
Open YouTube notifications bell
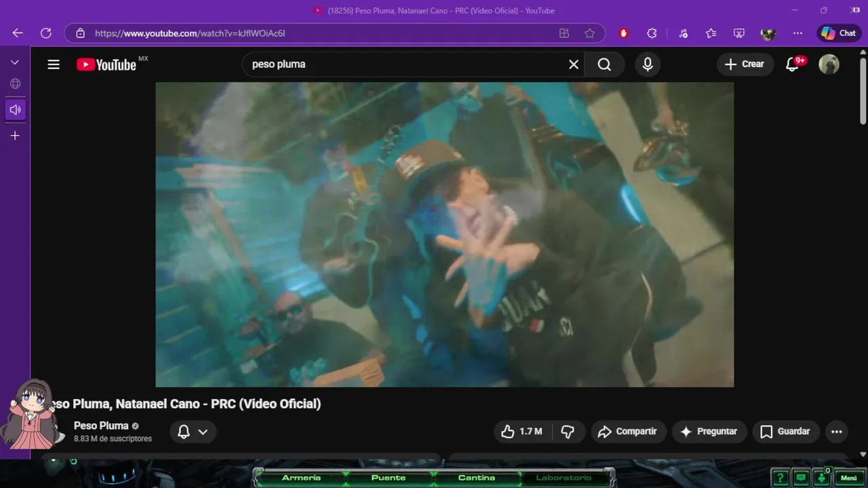(792, 64)
